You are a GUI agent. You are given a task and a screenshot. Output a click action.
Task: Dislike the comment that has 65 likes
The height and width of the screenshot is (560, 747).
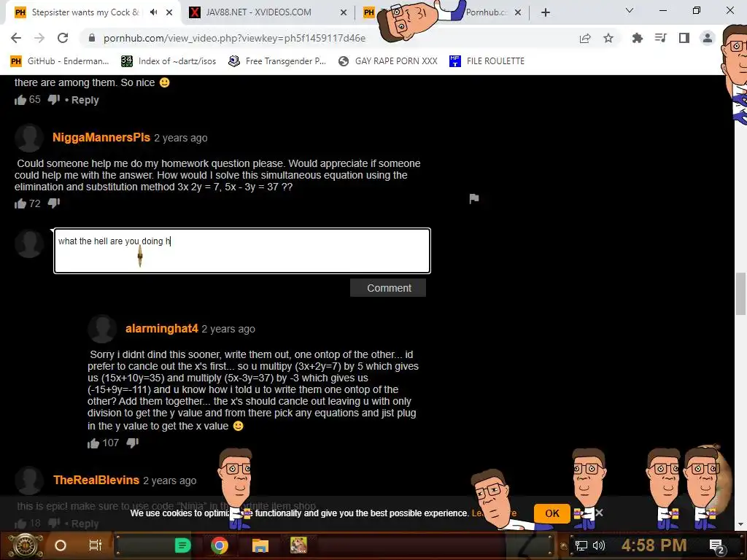coord(54,99)
